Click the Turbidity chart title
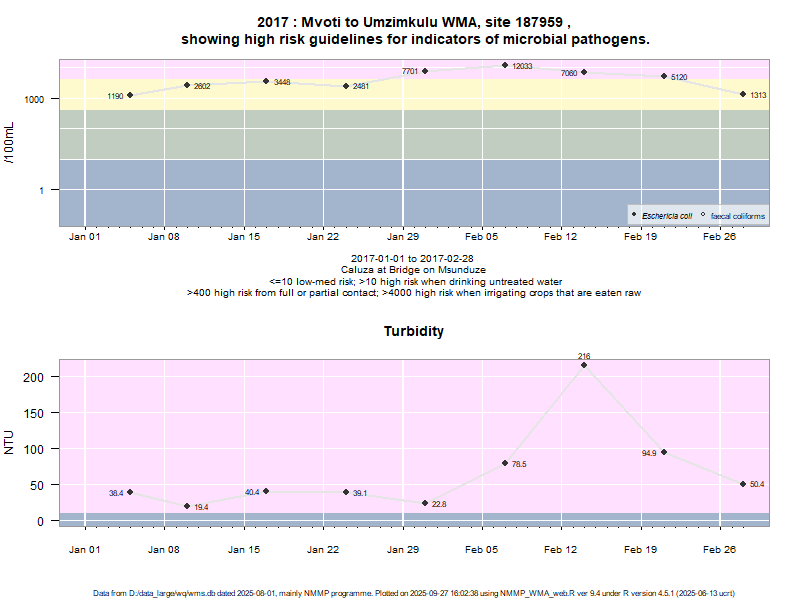The height and width of the screenshot is (600, 800). click(x=414, y=331)
